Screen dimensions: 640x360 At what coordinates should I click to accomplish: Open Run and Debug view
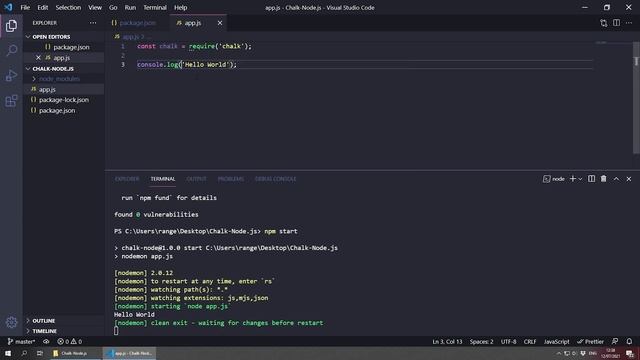[11, 76]
